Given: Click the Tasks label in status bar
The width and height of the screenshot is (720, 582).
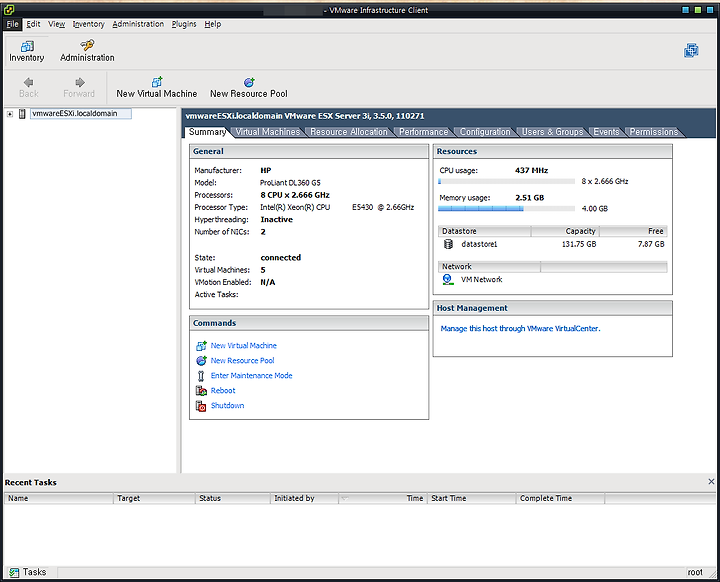Looking at the screenshot, I should (x=34, y=572).
